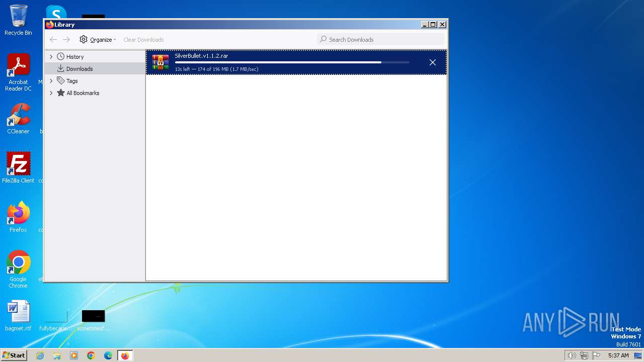Click the WinRAR icon of the download
The height and width of the screenshot is (362, 644).
pos(160,62)
